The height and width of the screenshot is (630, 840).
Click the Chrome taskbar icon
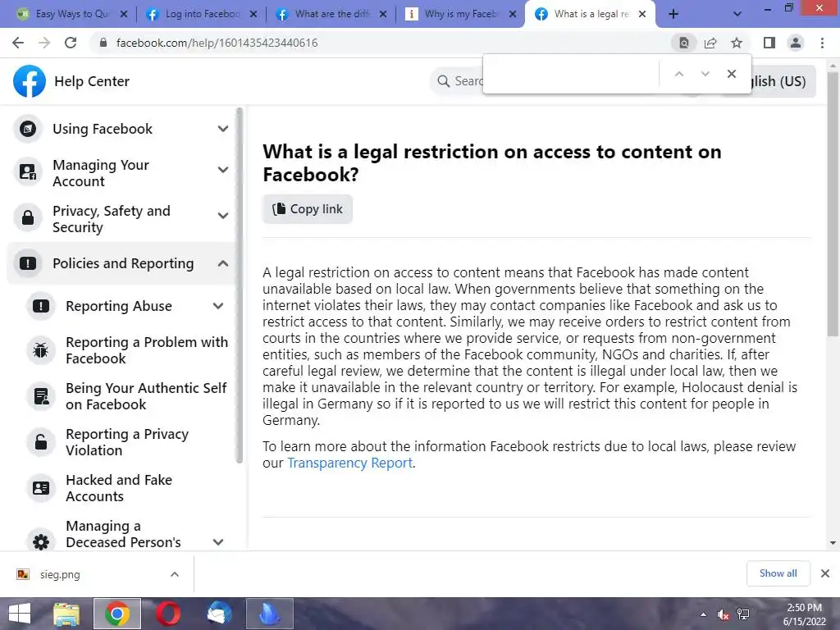coord(117,614)
